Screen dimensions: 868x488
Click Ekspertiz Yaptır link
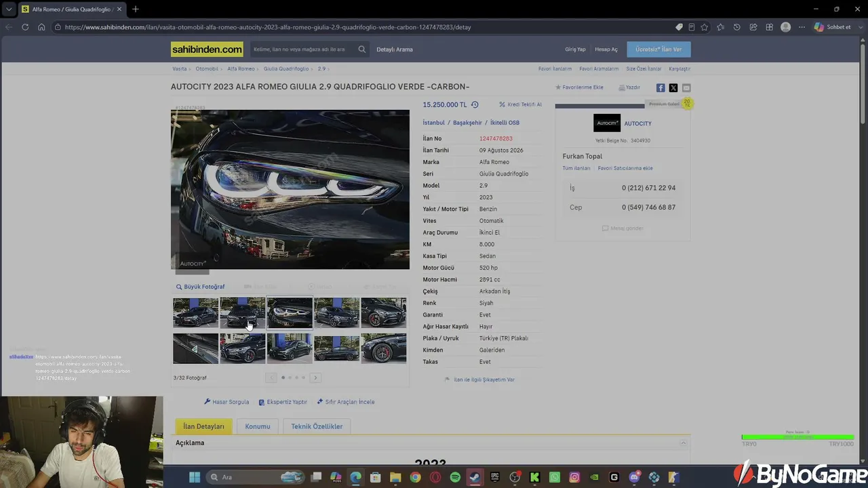point(283,402)
